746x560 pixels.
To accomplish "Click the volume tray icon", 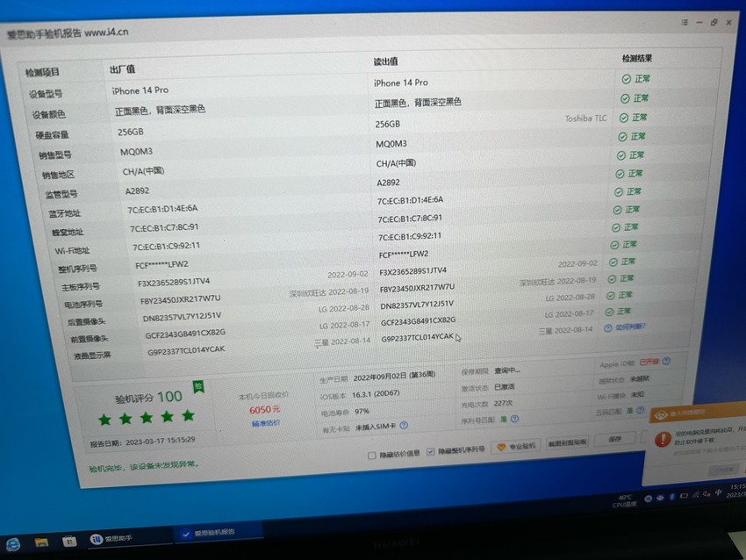I will [707, 494].
